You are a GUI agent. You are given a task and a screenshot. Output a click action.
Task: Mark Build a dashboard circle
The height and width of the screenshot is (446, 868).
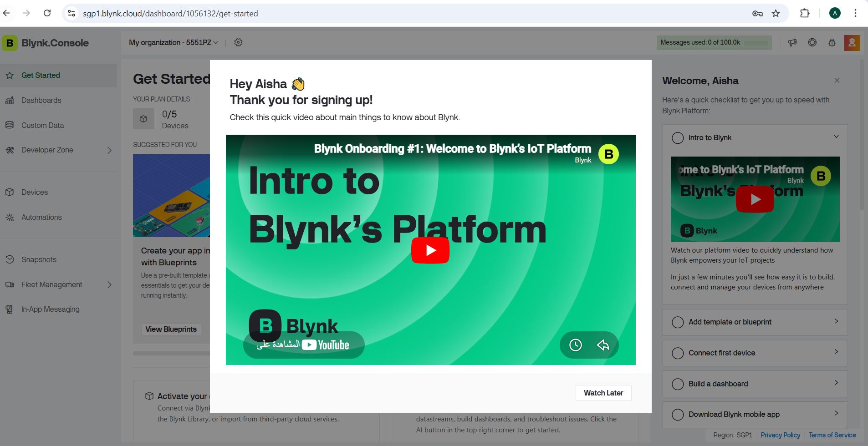coord(678,384)
